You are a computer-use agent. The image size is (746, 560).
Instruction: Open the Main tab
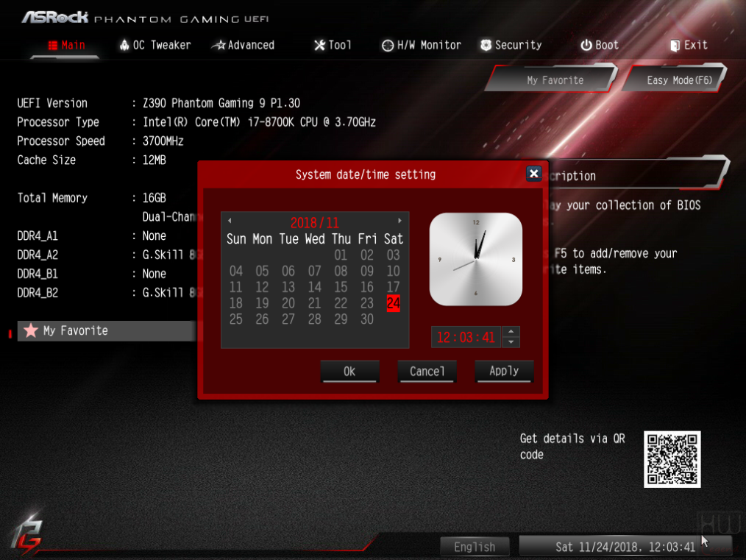click(66, 45)
